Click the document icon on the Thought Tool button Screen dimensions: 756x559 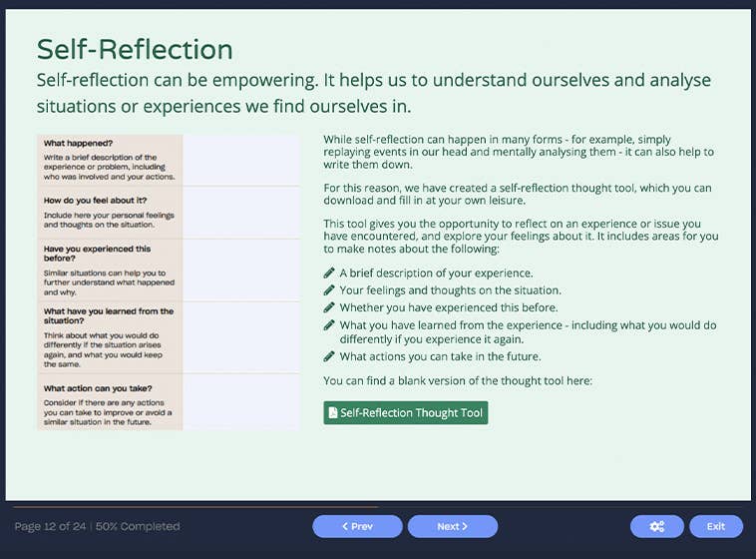click(332, 413)
